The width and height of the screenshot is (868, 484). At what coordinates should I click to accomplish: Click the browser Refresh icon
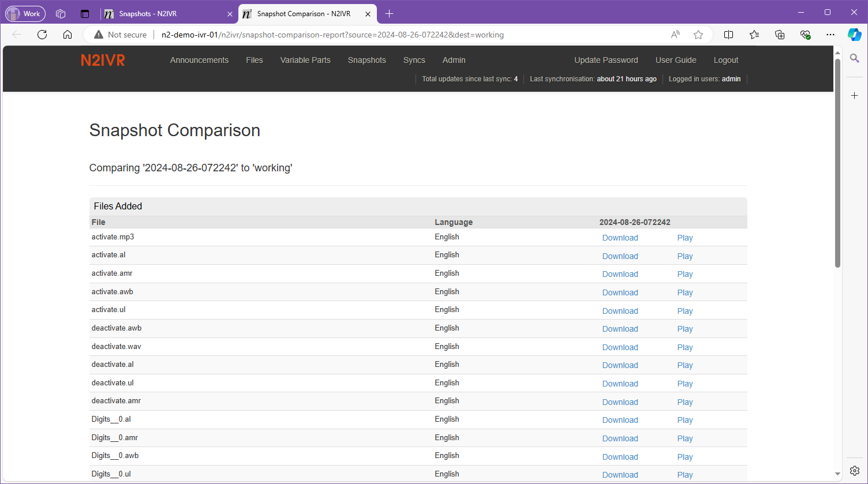(x=42, y=35)
